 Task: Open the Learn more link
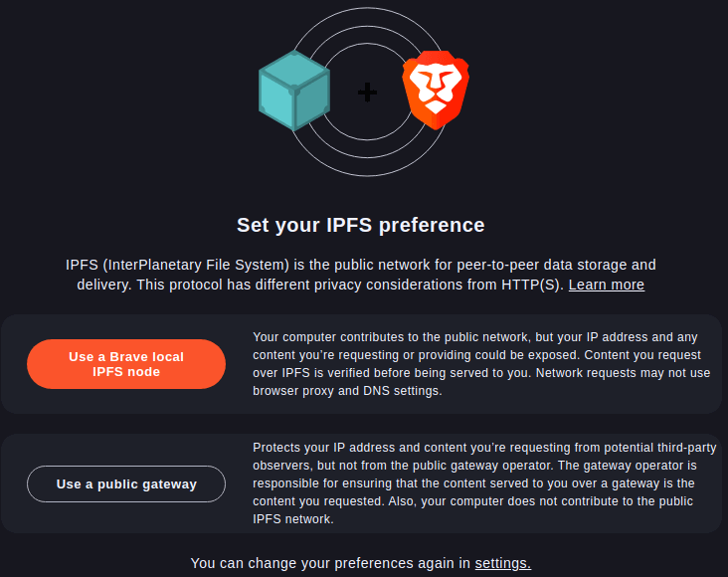[x=606, y=285]
